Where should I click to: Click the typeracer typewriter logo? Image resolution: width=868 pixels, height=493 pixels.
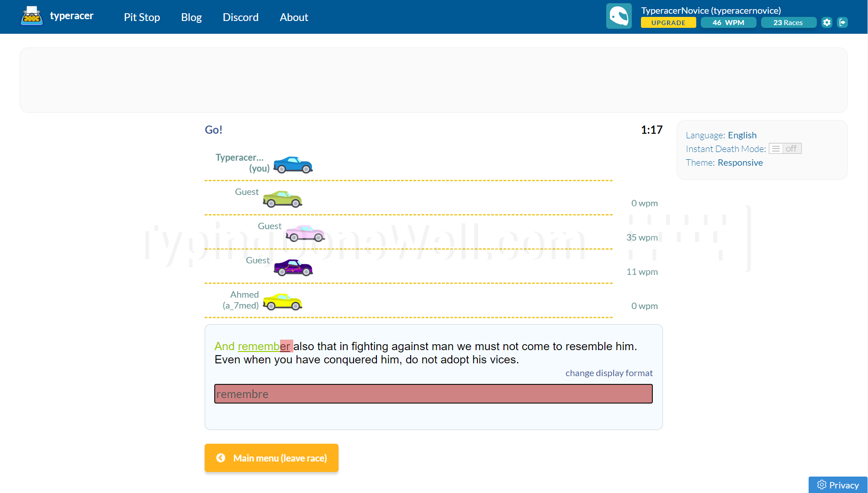click(31, 15)
